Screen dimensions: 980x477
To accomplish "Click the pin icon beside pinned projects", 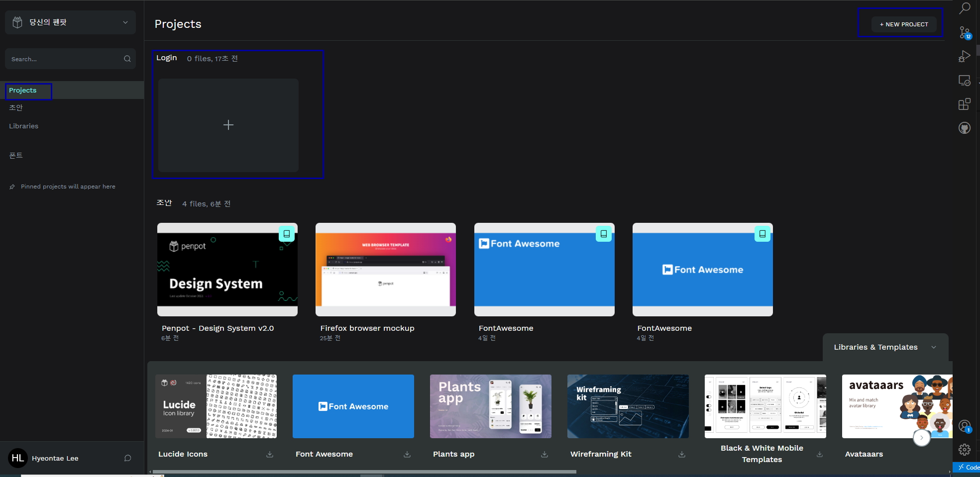I will (12, 187).
